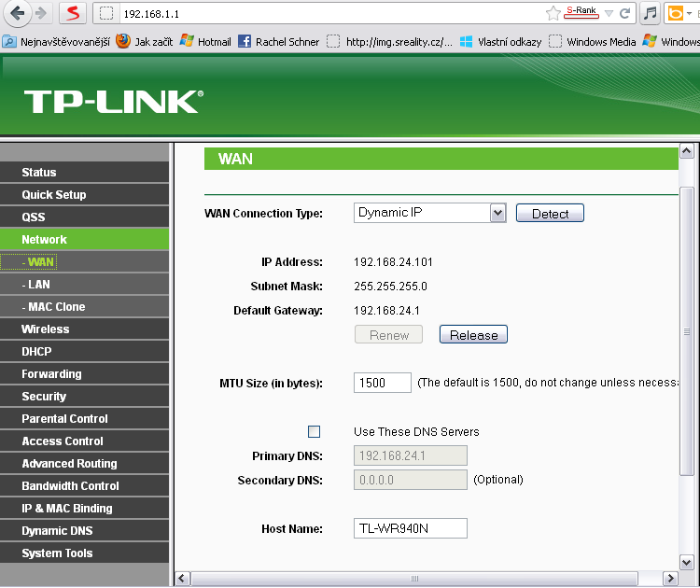
Task: Click the horizontal scrollbar right arrow
Action: click(x=669, y=579)
